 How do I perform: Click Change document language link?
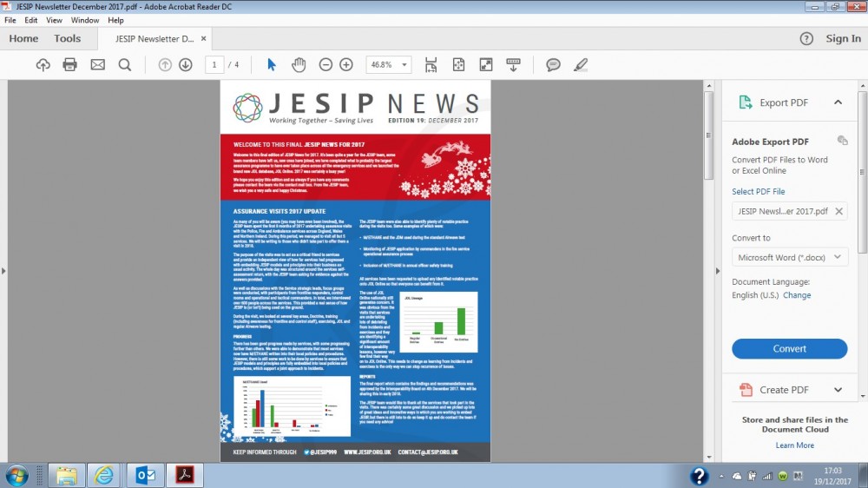[x=797, y=295]
